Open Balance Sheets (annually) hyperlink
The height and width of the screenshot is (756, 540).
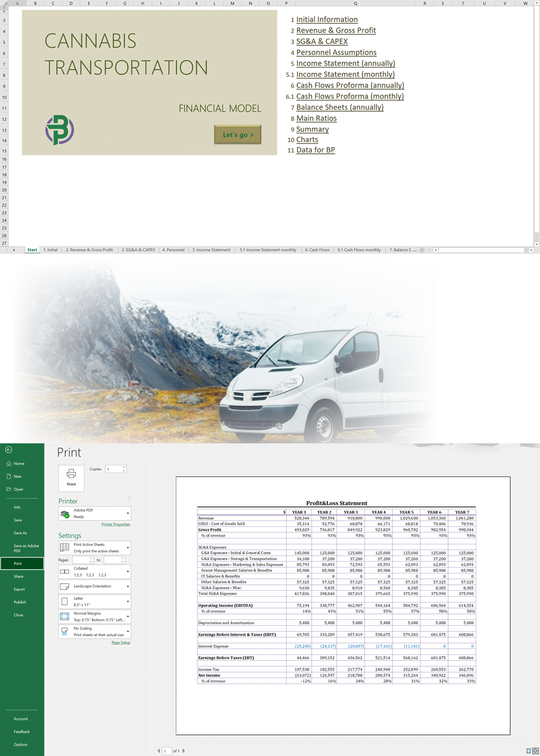340,107
